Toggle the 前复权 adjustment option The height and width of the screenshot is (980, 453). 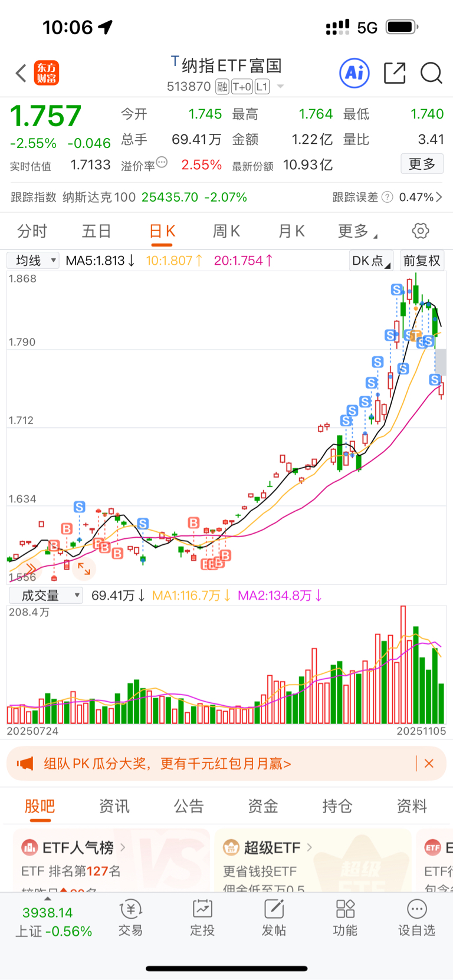tap(422, 261)
